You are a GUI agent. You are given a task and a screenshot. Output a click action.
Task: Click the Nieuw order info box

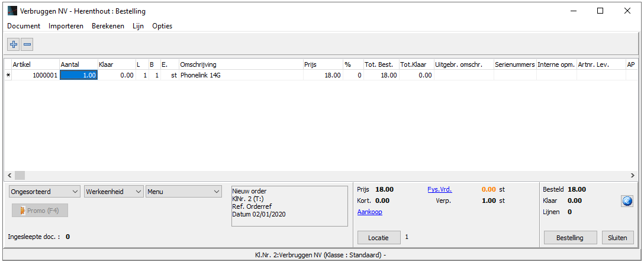point(290,206)
